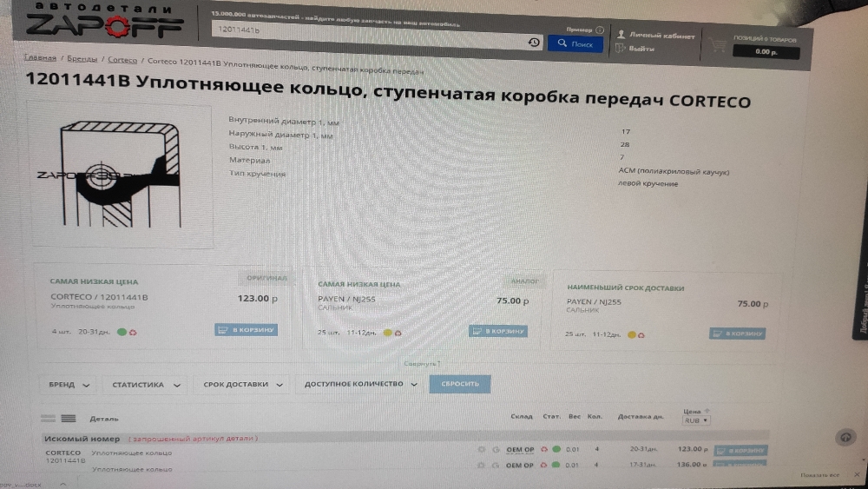Open the RUB currency dropdown
868x489 pixels.
tap(696, 421)
